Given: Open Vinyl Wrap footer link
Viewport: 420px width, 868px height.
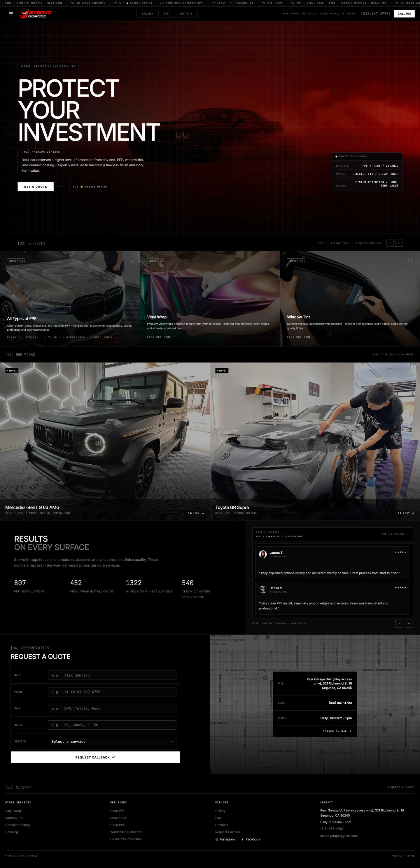Looking at the screenshot, I should tap(13, 811).
